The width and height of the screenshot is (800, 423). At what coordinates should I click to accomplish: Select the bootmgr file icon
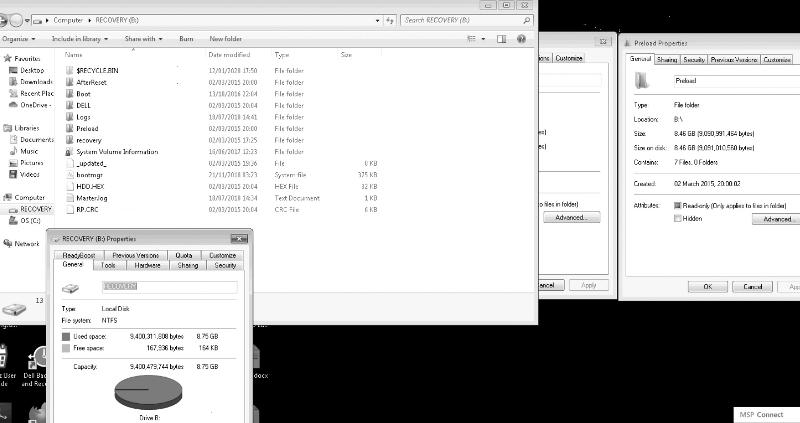click(70, 175)
